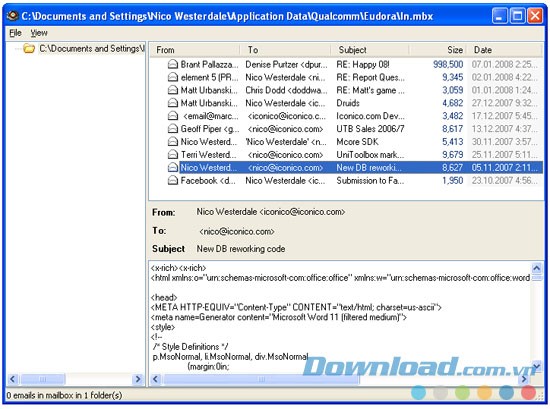Select the 'UniToolbox mark...' subject
Image resolution: width=550 pixels, height=409 pixels.
click(370, 155)
